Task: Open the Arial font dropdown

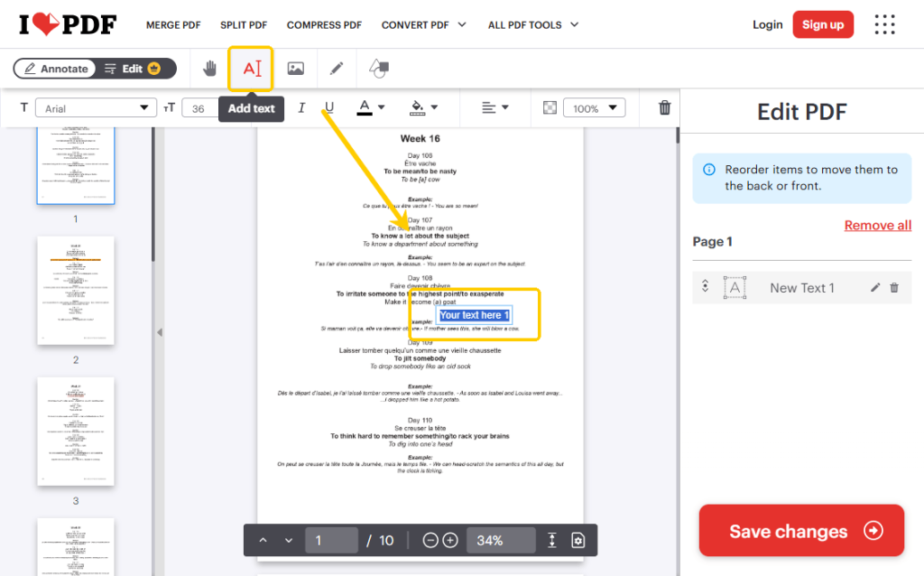Action: coord(96,108)
